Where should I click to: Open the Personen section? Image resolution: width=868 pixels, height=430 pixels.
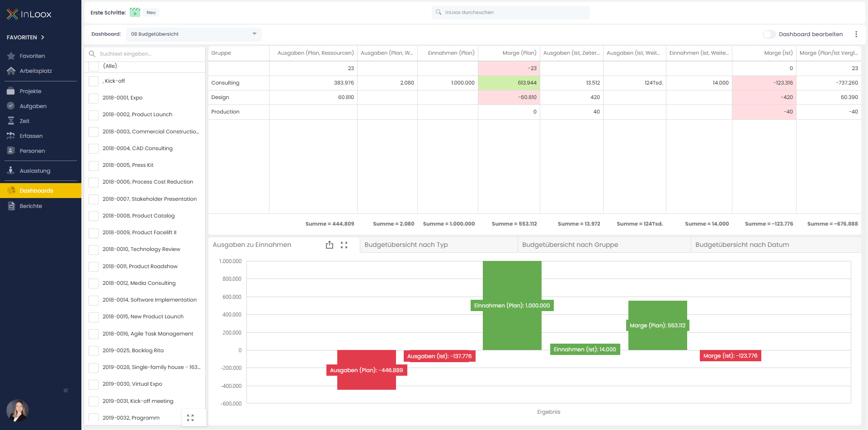coord(32,151)
